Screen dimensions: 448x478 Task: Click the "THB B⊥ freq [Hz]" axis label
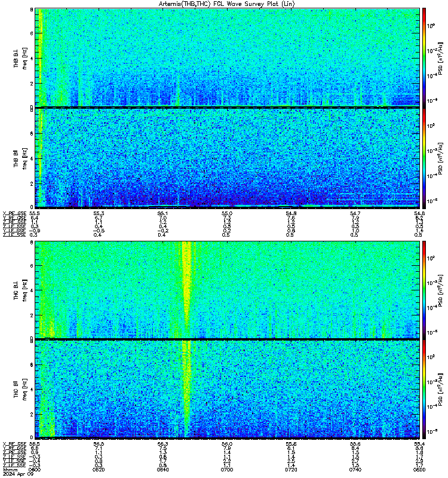click(20, 58)
